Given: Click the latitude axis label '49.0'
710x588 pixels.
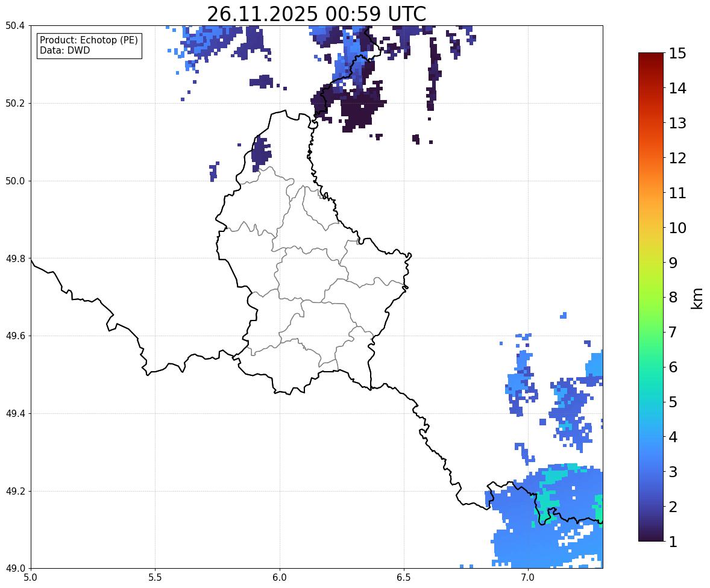Looking at the screenshot, I should click(x=15, y=569).
